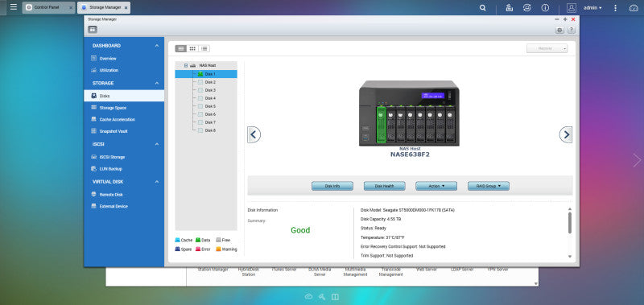Open the main hamburger menu
644x305 pixels.
point(14,7)
